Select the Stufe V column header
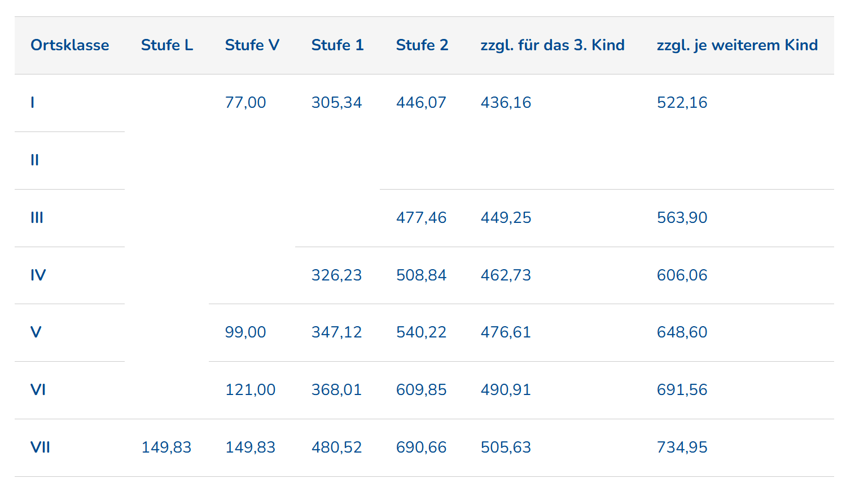This screenshot has height=487, width=868. pos(252,45)
